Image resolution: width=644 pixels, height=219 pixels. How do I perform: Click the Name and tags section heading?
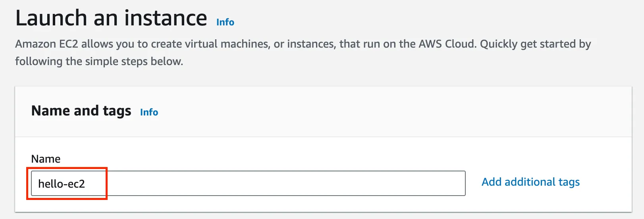point(81,111)
